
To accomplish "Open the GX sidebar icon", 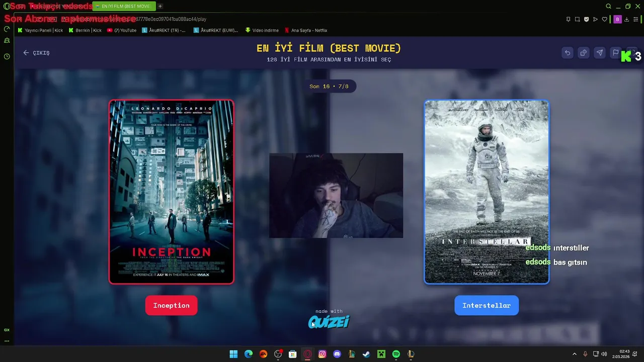I will tap(7, 330).
